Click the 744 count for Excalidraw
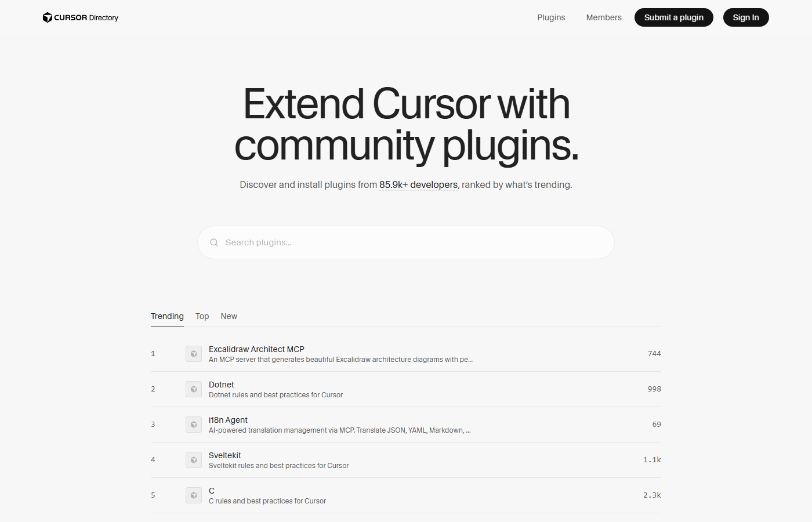 click(x=654, y=354)
